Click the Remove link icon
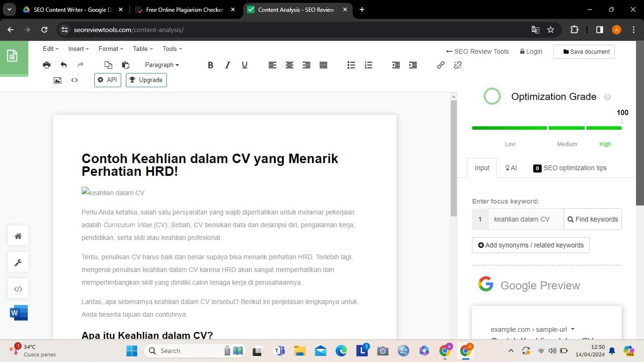 (x=458, y=65)
